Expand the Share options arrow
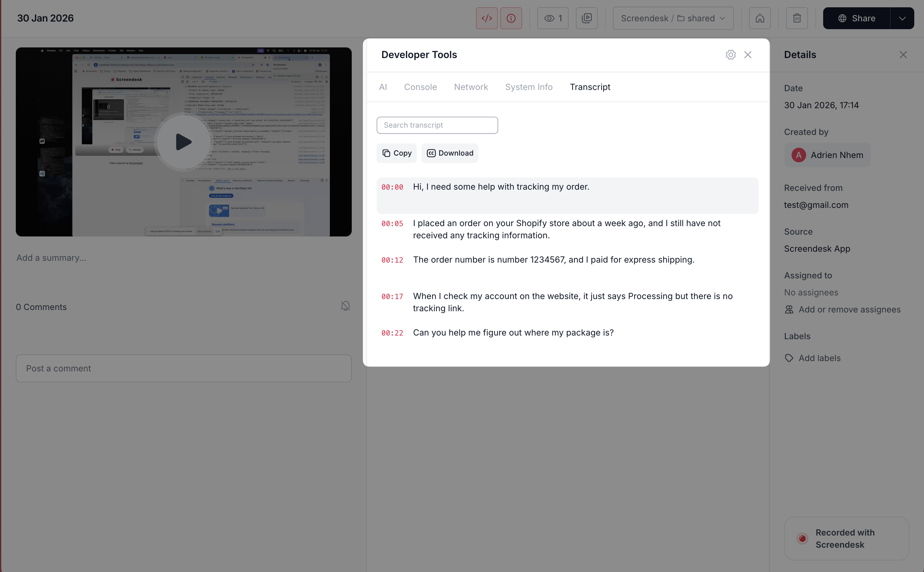The image size is (924, 572). click(902, 18)
